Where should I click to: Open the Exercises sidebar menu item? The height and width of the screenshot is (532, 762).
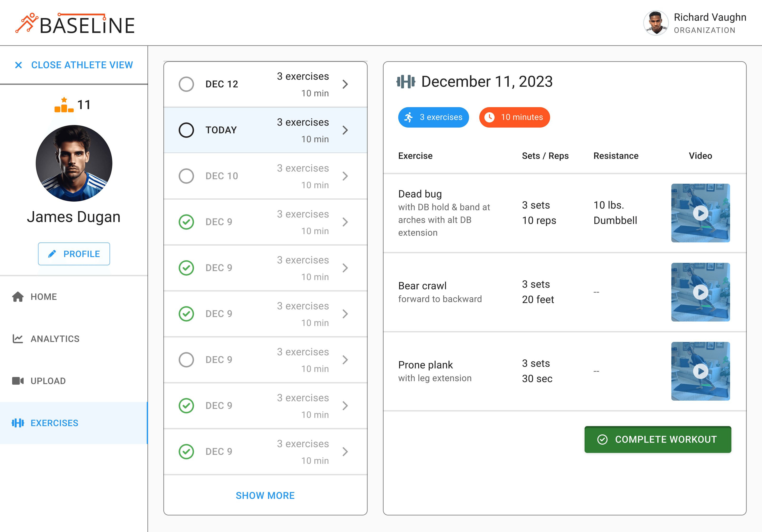55,423
